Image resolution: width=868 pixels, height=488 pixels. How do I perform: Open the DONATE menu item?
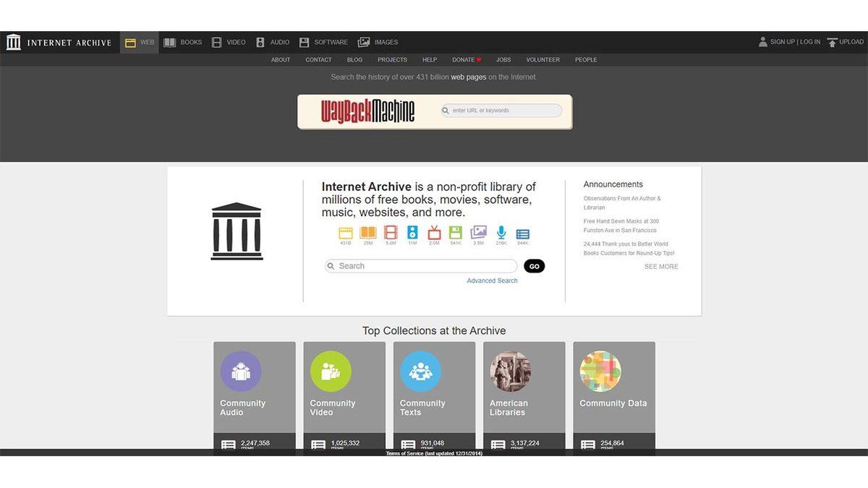tap(465, 59)
